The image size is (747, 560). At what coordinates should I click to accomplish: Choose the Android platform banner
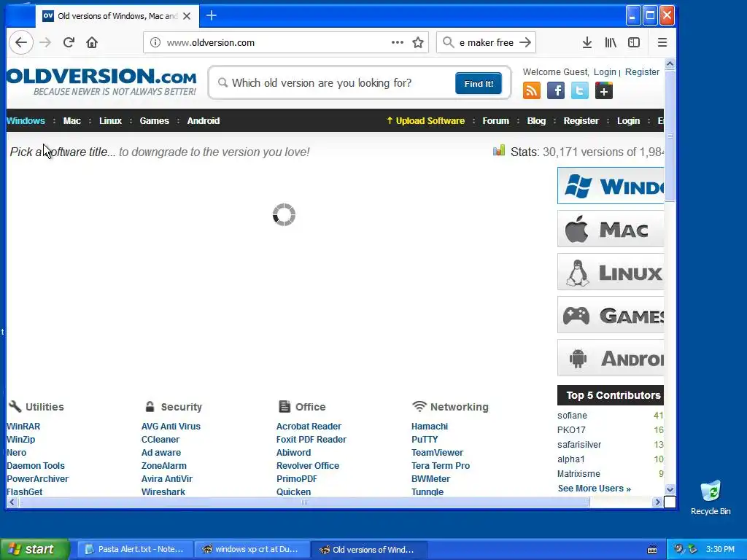pyautogui.click(x=611, y=358)
